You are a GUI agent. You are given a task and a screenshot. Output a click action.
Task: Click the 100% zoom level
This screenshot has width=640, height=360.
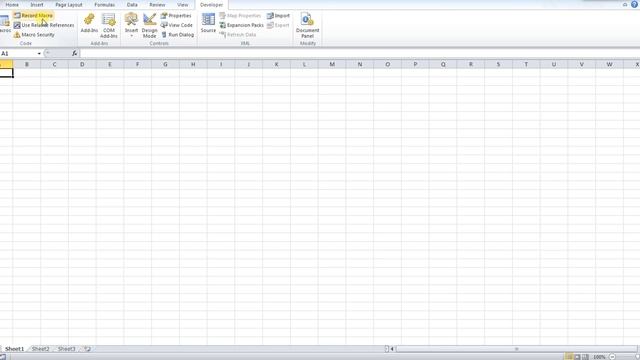point(599,357)
